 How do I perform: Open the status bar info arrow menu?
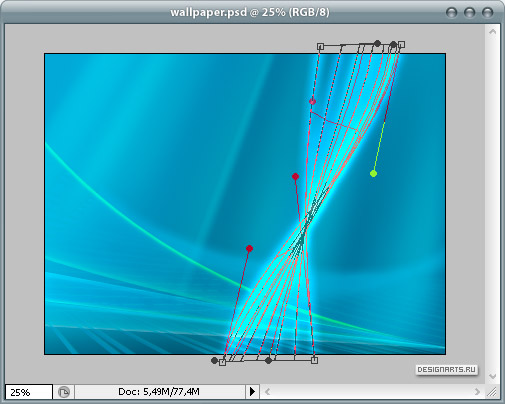click(x=252, y=391)
